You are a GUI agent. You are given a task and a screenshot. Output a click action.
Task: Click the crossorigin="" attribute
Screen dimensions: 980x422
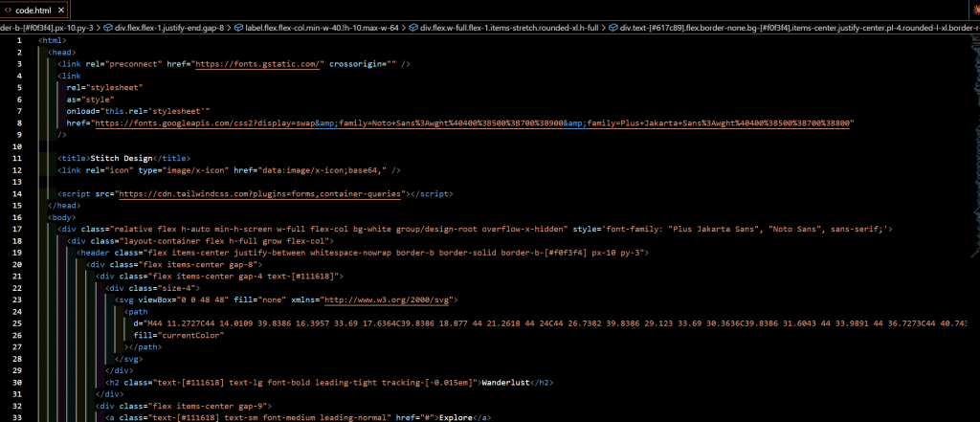(363, 64)
